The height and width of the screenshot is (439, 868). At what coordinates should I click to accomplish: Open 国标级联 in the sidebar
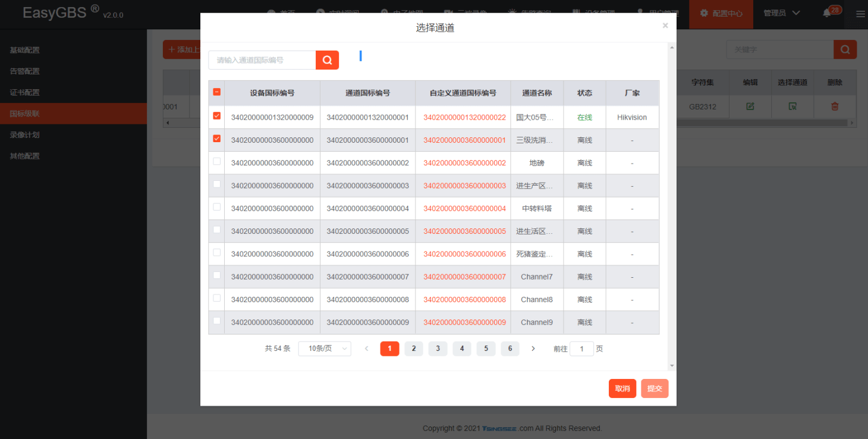(x=25, y=114)
